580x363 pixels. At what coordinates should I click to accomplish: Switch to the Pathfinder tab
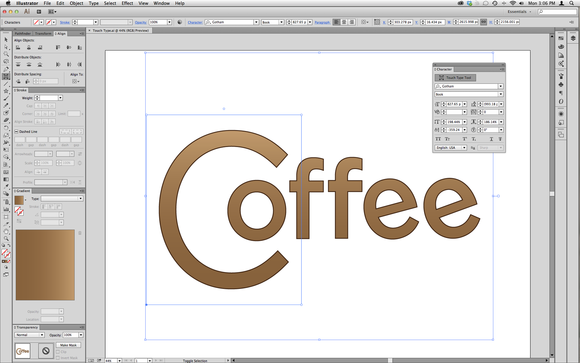point(23,34)
